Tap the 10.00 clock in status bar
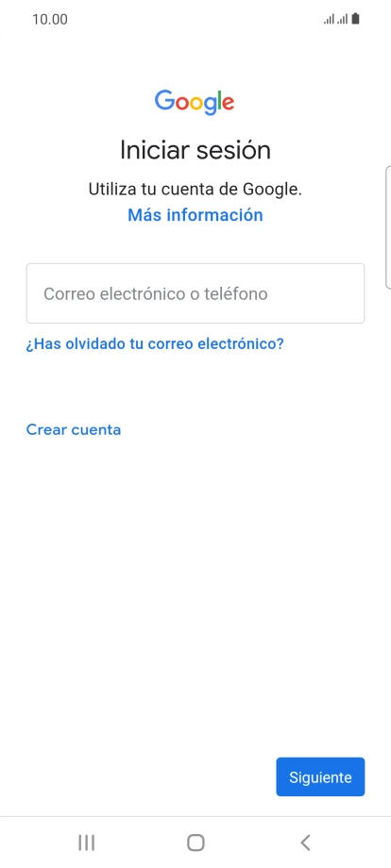 pos(50,20)
